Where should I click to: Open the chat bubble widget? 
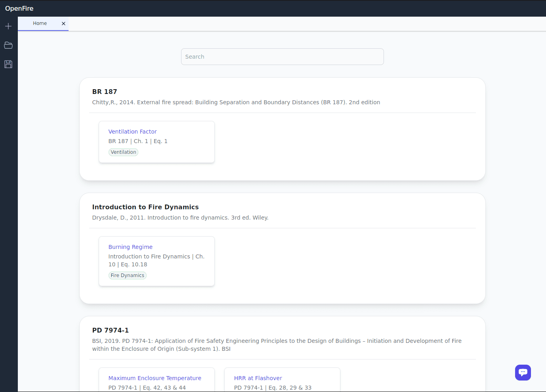(x=523, y=373)
